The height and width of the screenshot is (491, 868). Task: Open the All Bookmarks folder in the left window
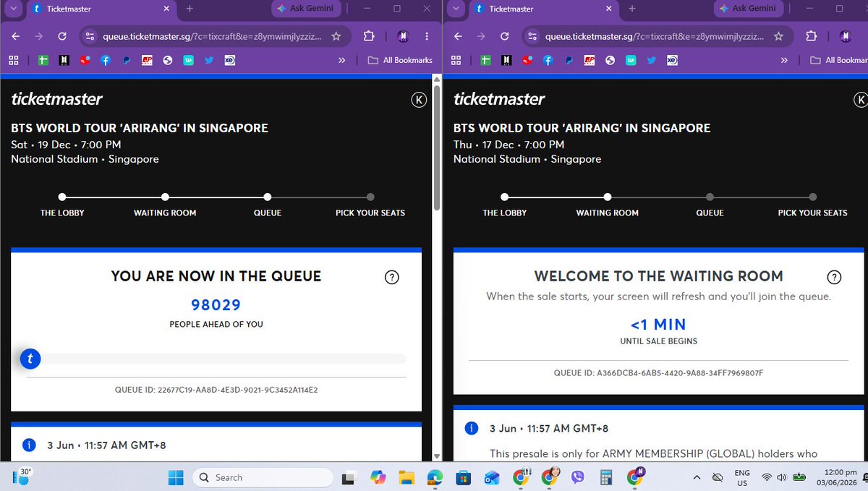pos(400,61)
